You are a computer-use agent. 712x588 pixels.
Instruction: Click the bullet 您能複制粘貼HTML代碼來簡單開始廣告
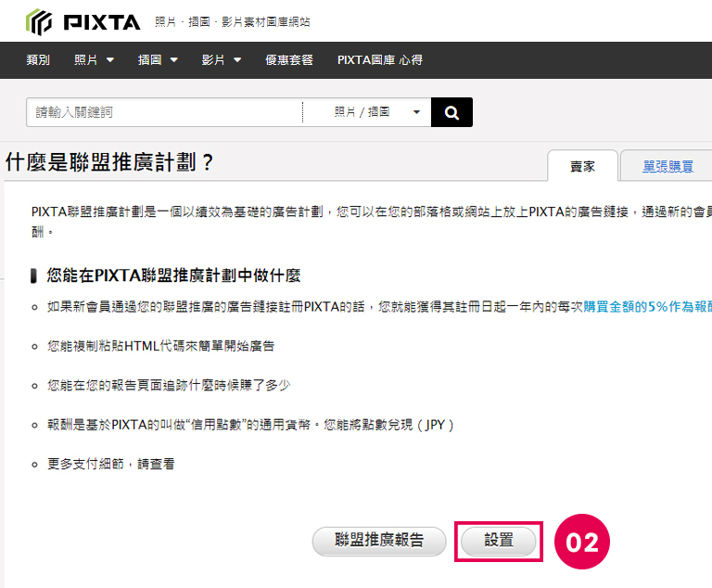click(160, 346)
